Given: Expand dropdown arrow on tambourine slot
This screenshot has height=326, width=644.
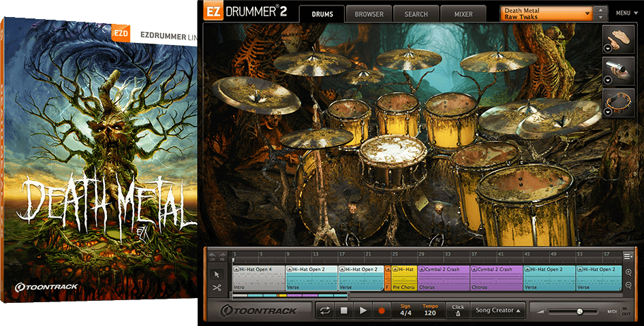Looking at the screenshot, I should [607, 112].
